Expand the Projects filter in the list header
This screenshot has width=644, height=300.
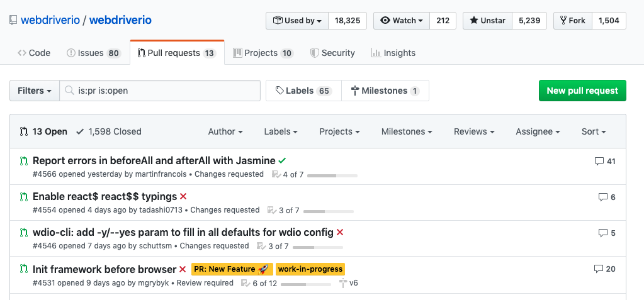(339, 131)
